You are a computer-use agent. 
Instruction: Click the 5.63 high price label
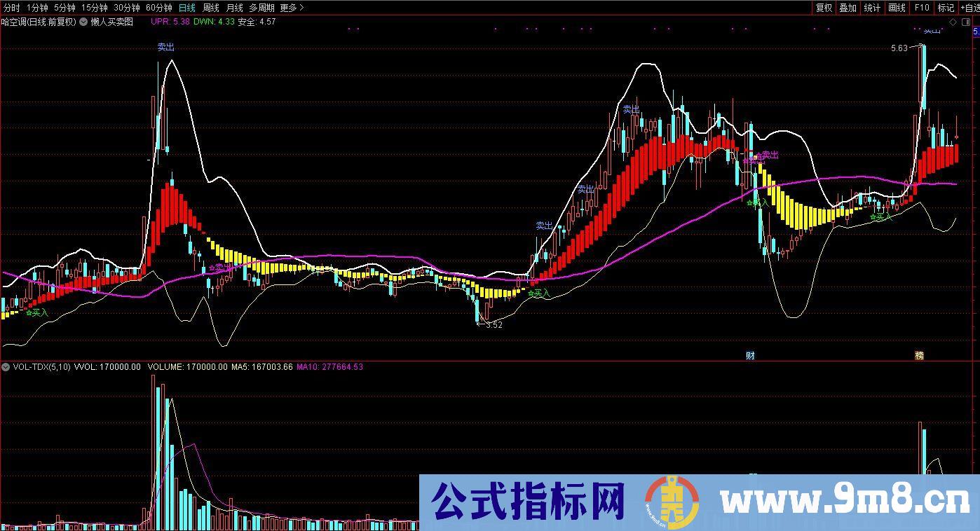[x=899, y=48]
